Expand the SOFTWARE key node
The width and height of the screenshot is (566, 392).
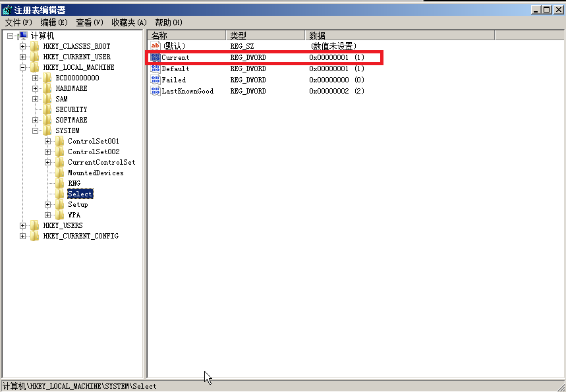click(x=36, y=120)
